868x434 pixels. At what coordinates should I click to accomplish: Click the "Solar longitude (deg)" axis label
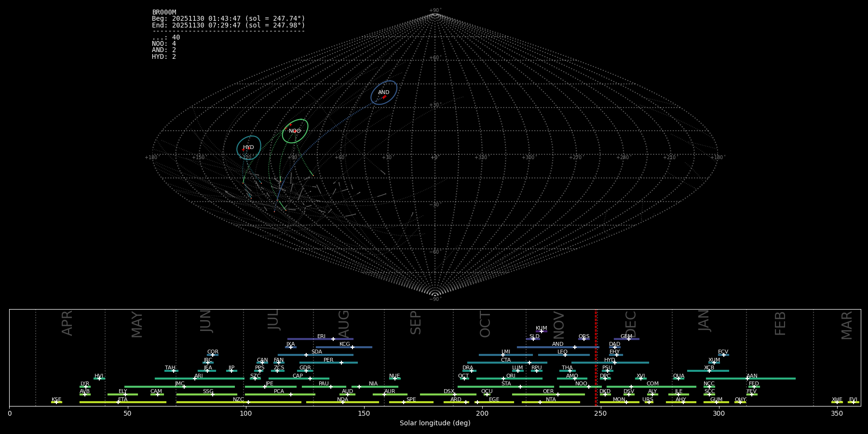coord(435,423)
